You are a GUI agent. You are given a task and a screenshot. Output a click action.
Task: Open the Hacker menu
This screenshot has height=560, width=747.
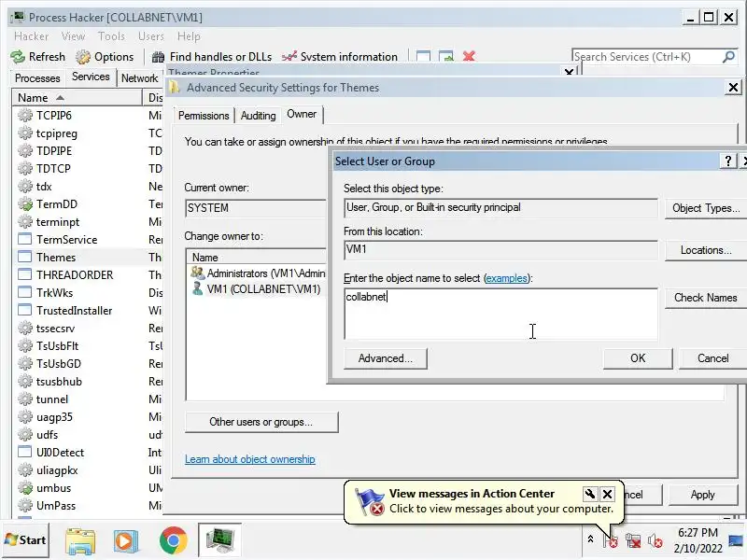[x=32, y=36]
